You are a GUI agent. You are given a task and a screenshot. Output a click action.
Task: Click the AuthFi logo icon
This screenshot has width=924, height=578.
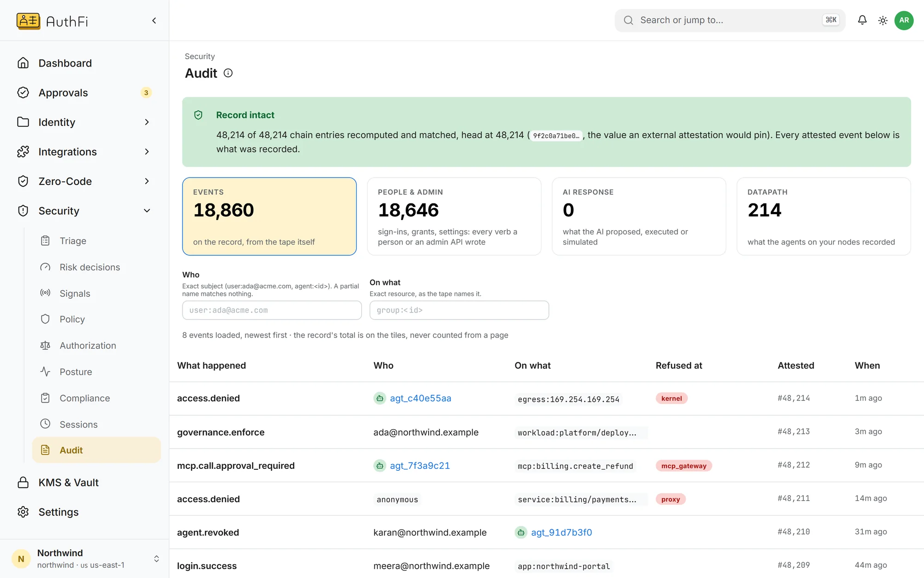(28, 21)
